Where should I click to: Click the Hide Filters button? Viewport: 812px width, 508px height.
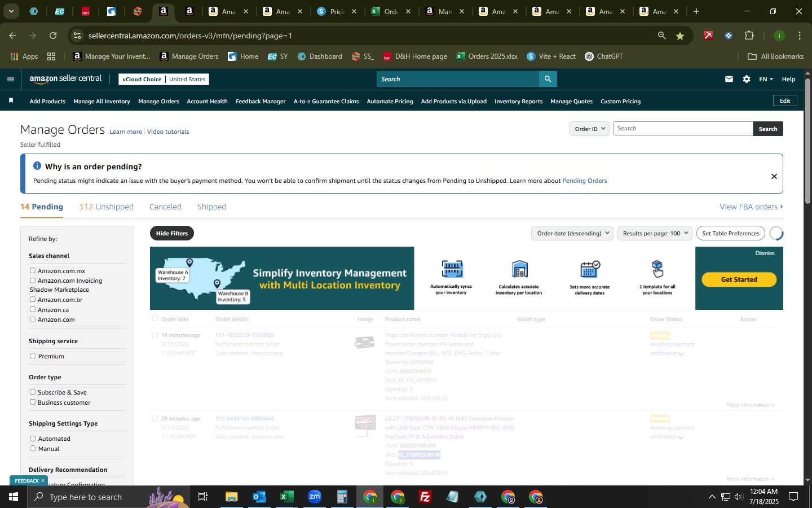172,233
